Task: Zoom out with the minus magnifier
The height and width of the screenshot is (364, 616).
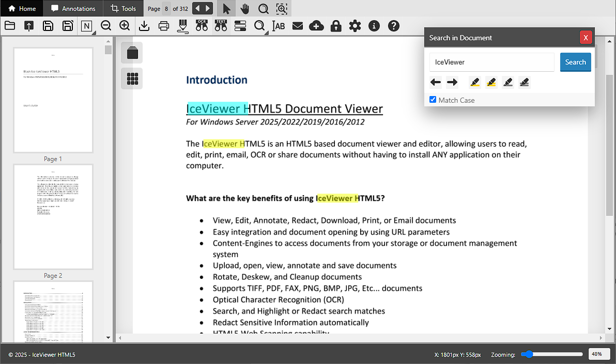Action: tap(105, 26)
